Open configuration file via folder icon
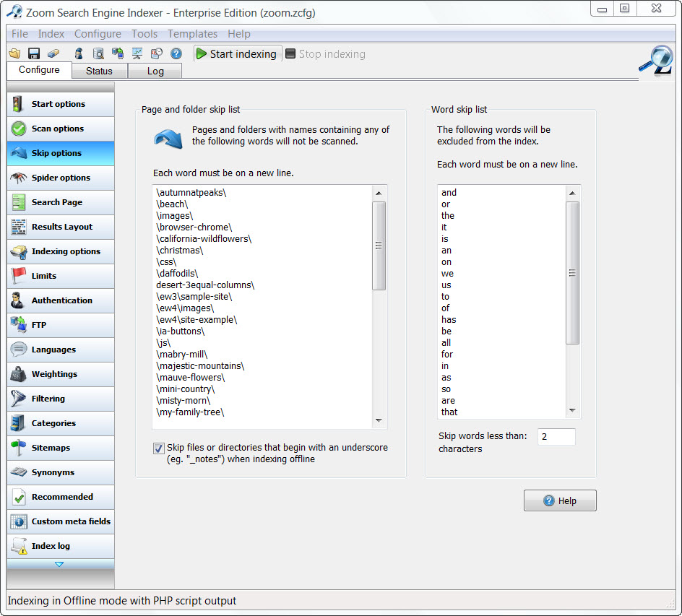Image resolution: width=682 pixels, height=616 pixels. click(14, 53)
